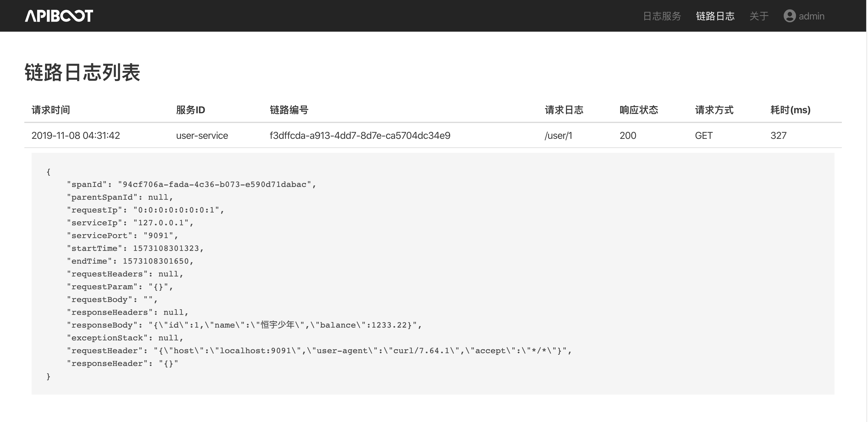This screenshot has width=868, height=422.
Task: Click the 耗时(ms) column header
Action: pos(790,110)
